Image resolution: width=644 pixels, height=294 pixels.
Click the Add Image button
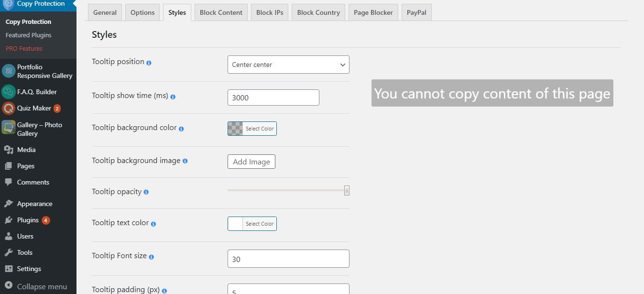tap(251, 162)
